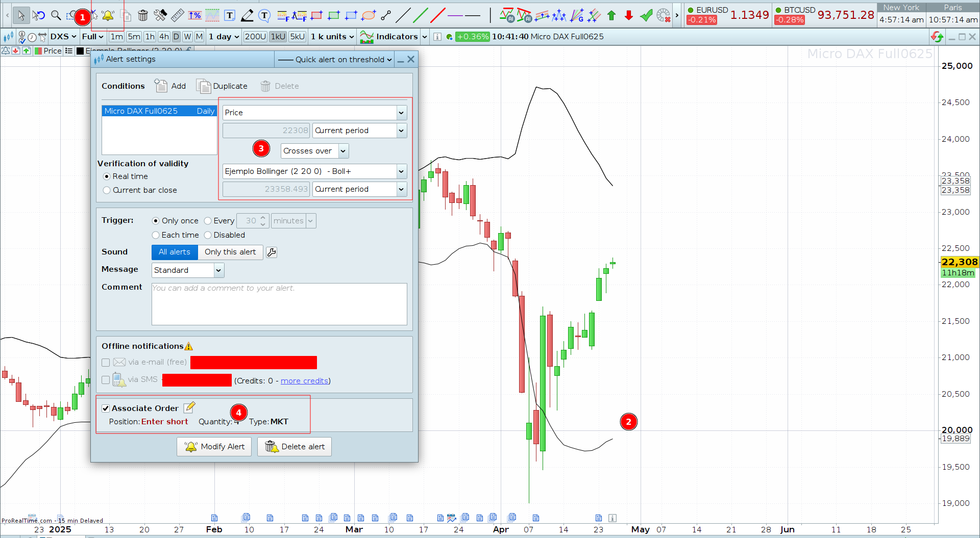Edit the associated order pencil icon

pos(189,407)
